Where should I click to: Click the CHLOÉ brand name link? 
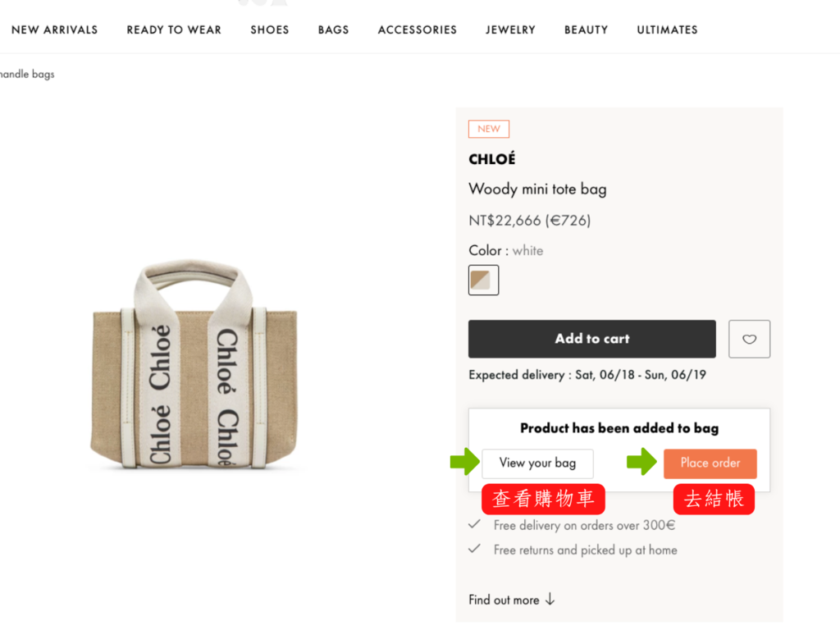pyautogui.click(x=491, y=159)
